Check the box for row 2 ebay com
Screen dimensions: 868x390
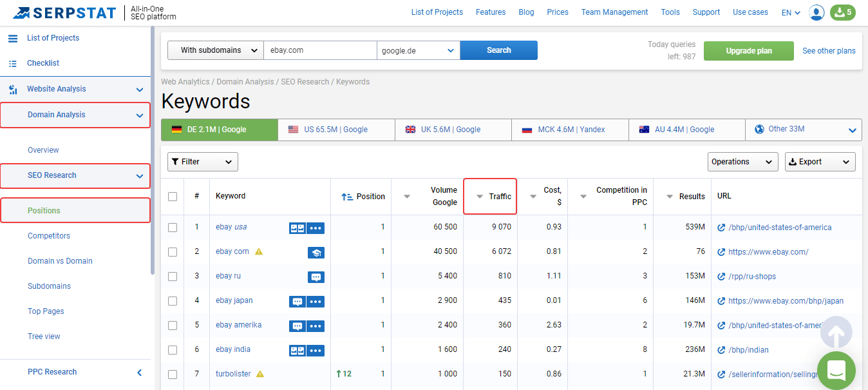coord(173,252)
